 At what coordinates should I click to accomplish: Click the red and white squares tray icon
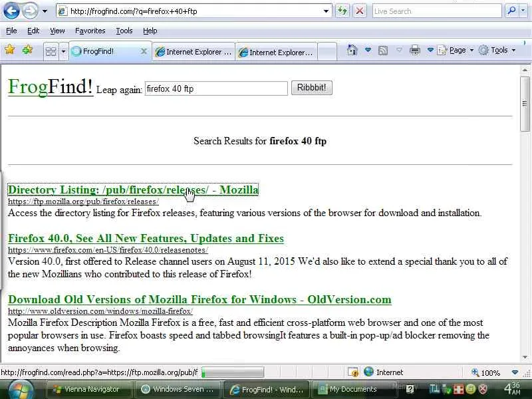(x=459, y=390)
